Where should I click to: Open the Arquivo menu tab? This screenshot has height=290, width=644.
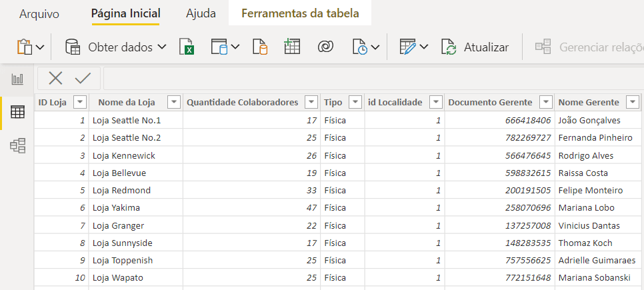click(39, 13)
